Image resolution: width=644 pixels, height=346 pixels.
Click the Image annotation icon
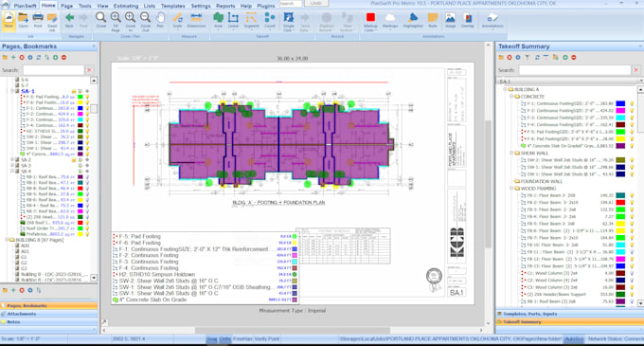coord(450,20)
